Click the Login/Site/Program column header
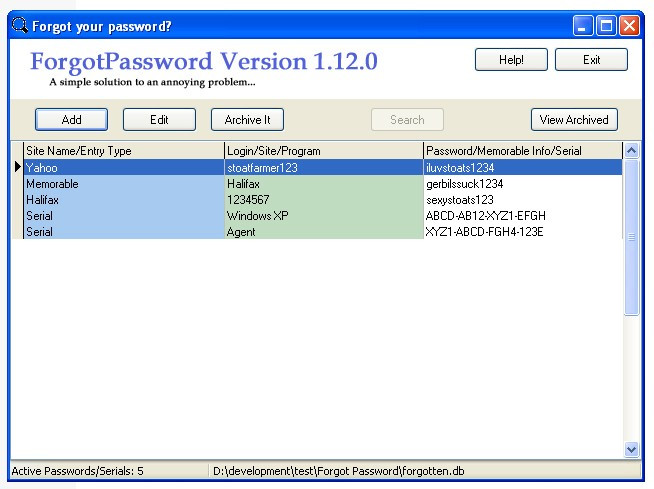Image resolution: width=654 pixels, height=489 pixels. 324,151
